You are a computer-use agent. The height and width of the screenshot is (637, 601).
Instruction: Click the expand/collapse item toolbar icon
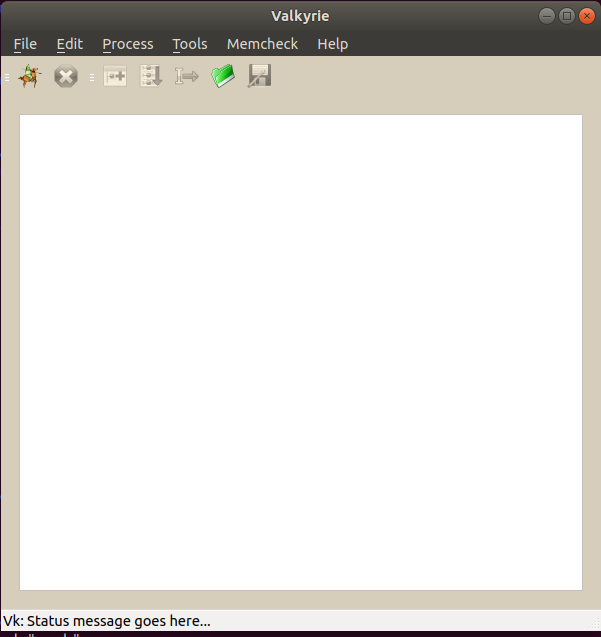click(x=115, y=76)
